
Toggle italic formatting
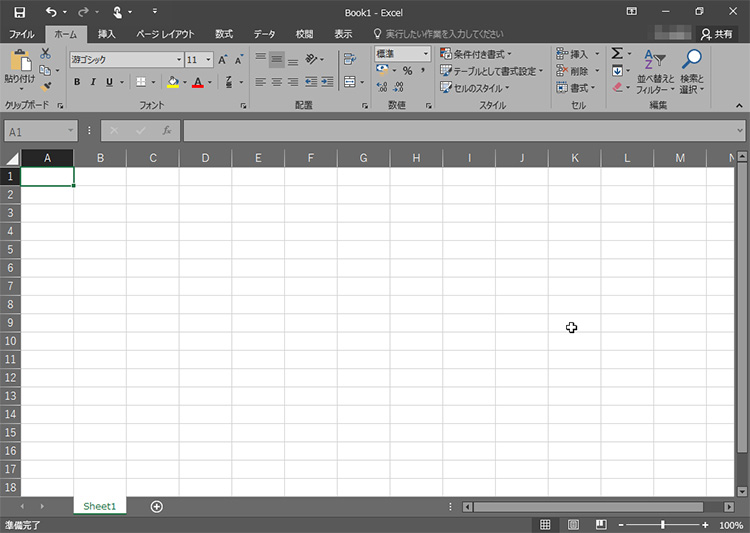(93, 82)
